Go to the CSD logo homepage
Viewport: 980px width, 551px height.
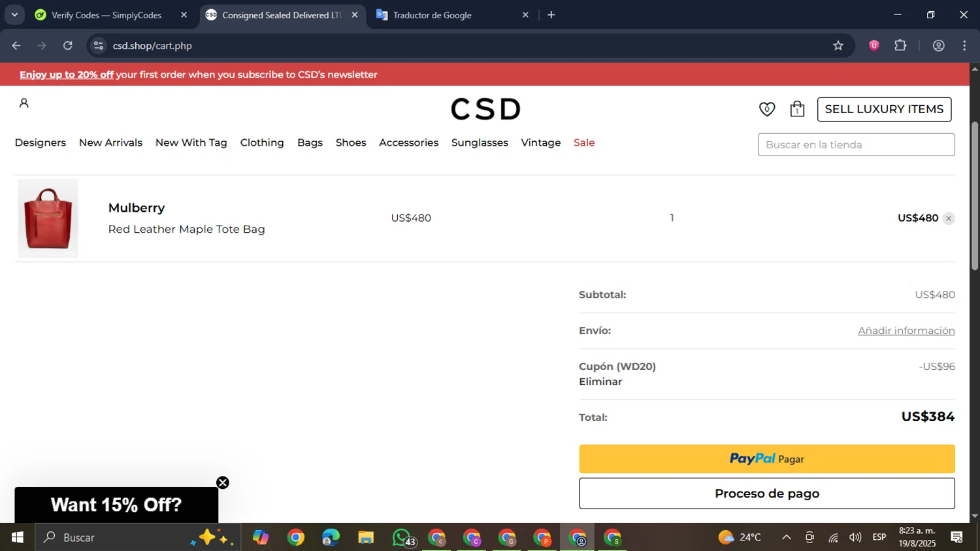pos(485,109)
